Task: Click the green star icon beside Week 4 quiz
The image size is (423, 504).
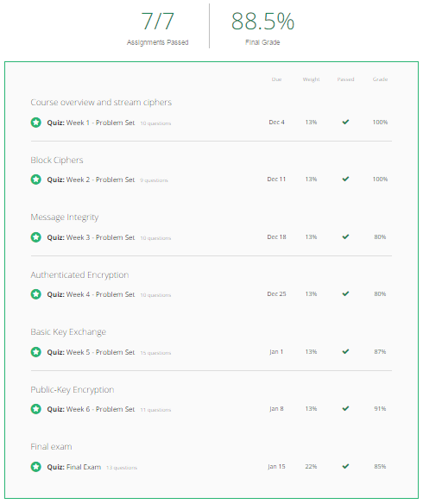Action: click(x=36, y=294)
